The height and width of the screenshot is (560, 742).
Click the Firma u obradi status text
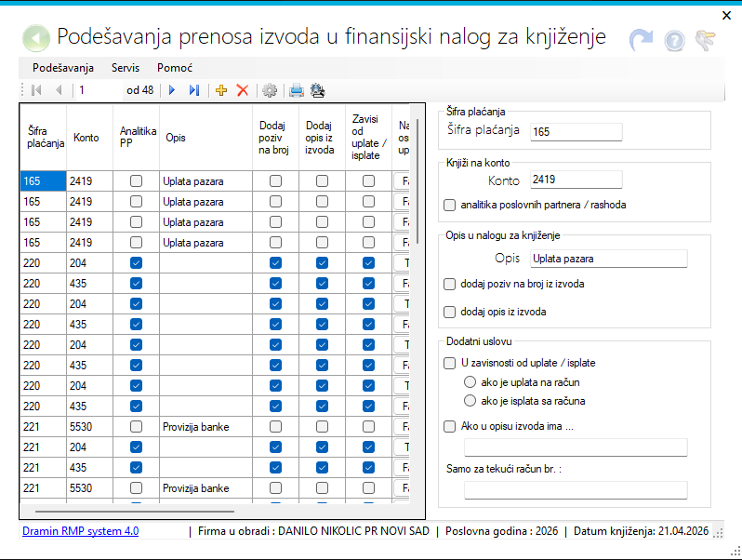[x=313, y=531]
